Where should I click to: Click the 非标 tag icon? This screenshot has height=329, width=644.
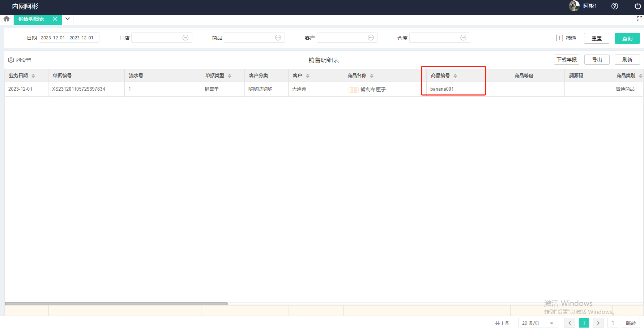353,90
